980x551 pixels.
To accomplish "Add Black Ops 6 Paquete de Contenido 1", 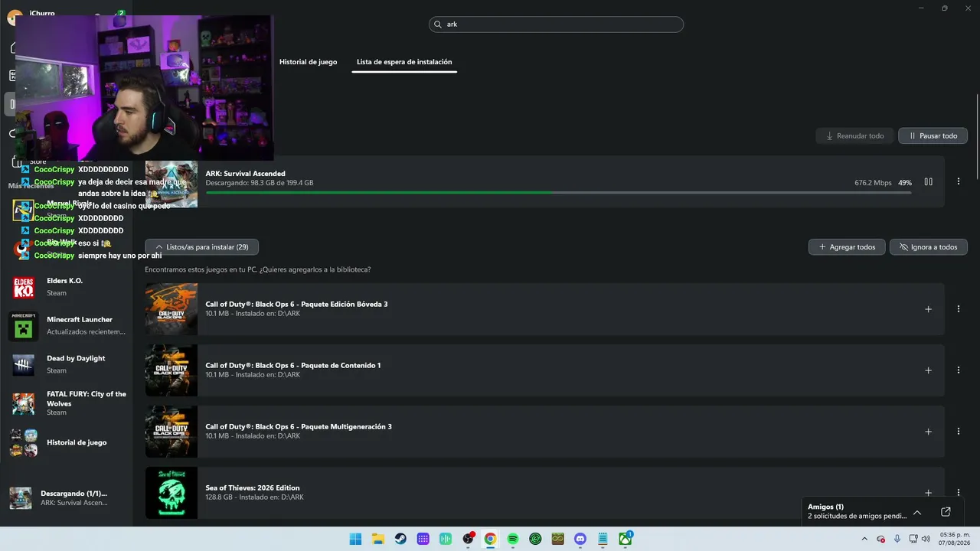I will pyautogui.click(x=928, y=370).
